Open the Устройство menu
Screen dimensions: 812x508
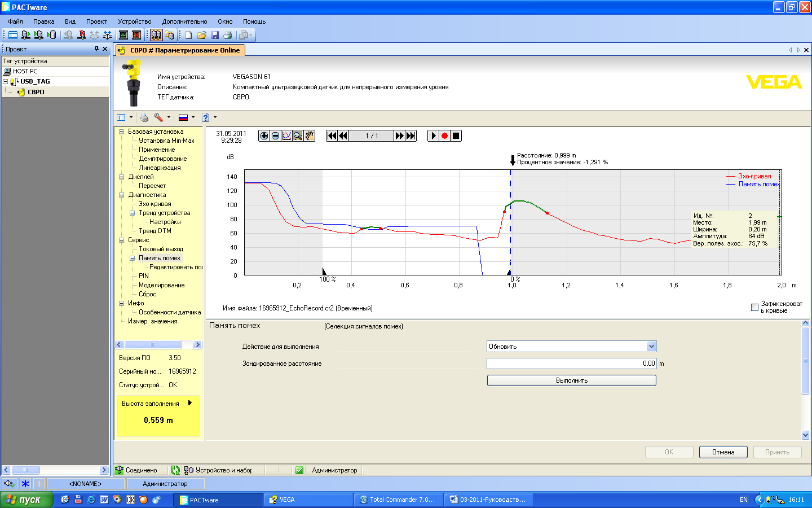[x=135, y=21]
